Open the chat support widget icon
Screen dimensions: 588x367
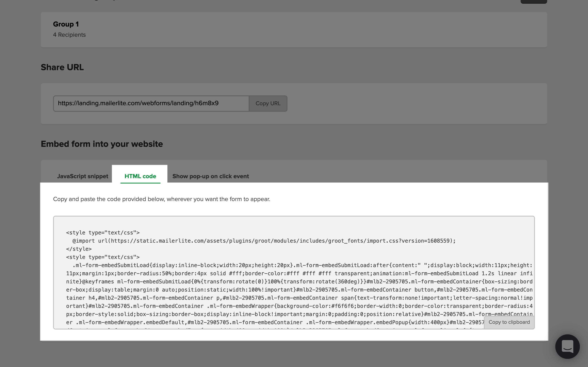coord(567,346)
